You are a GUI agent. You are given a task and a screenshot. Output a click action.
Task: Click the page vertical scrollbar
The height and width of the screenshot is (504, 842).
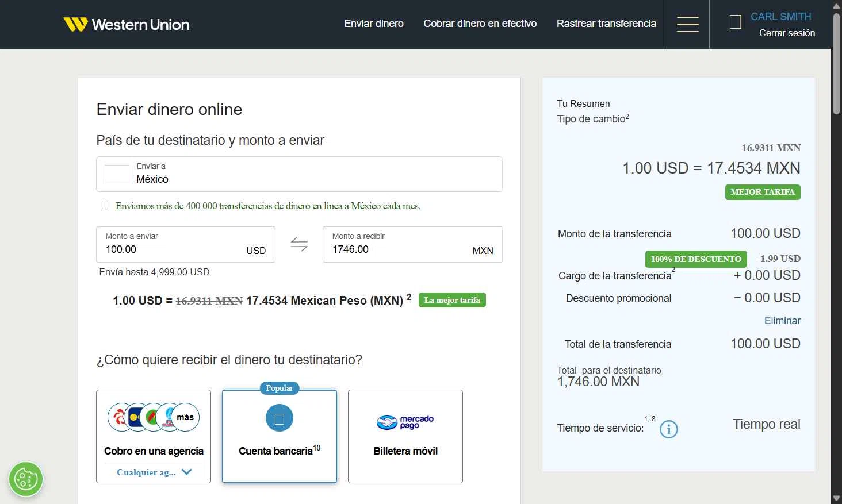pyautogui.click(x=836, y=63)
